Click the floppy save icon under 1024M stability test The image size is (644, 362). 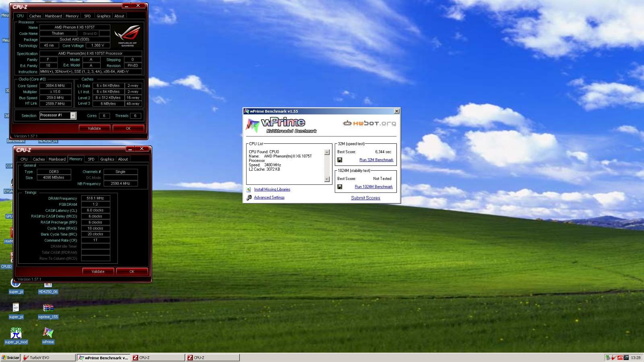click(340, 187)
